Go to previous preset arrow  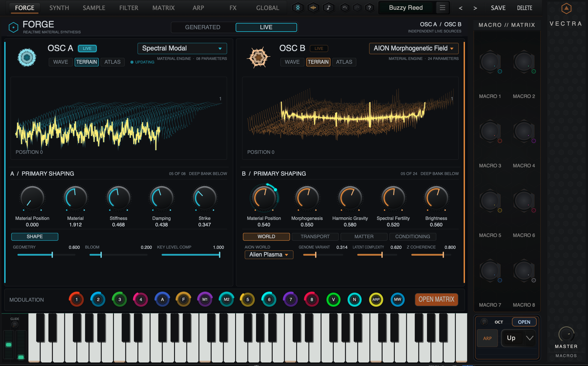point(461,8)
